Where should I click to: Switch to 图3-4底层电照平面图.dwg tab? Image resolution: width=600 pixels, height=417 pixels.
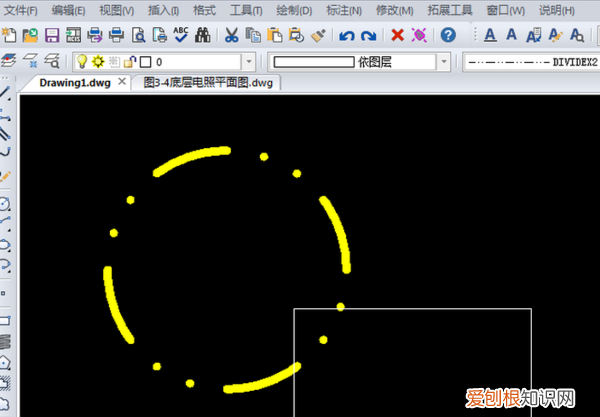click(208, 83)
